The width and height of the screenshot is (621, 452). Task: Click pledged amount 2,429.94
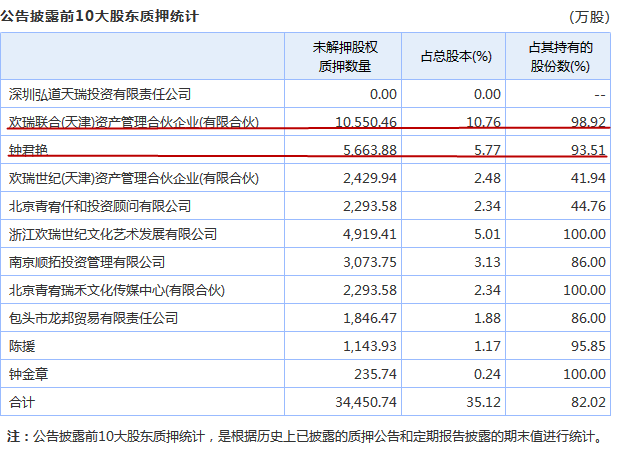click(370, 178)
